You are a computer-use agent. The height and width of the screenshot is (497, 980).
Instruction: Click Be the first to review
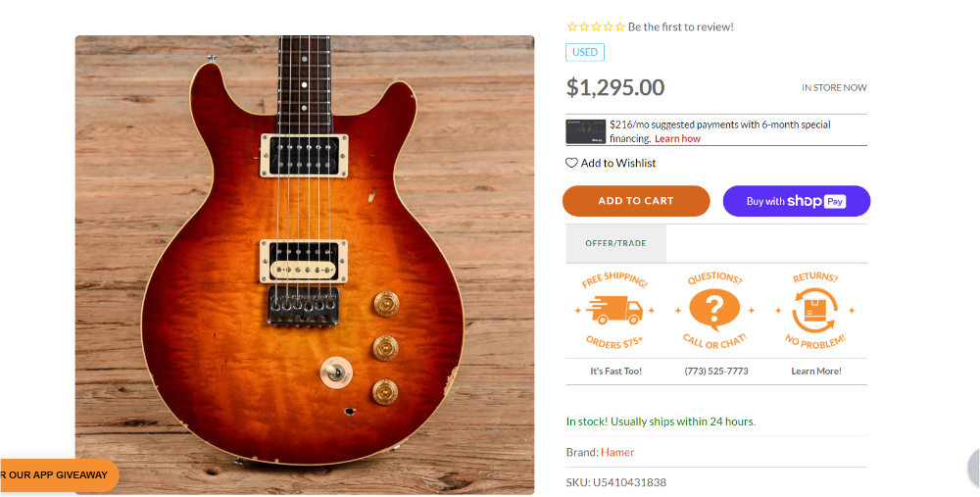[681, 26]
